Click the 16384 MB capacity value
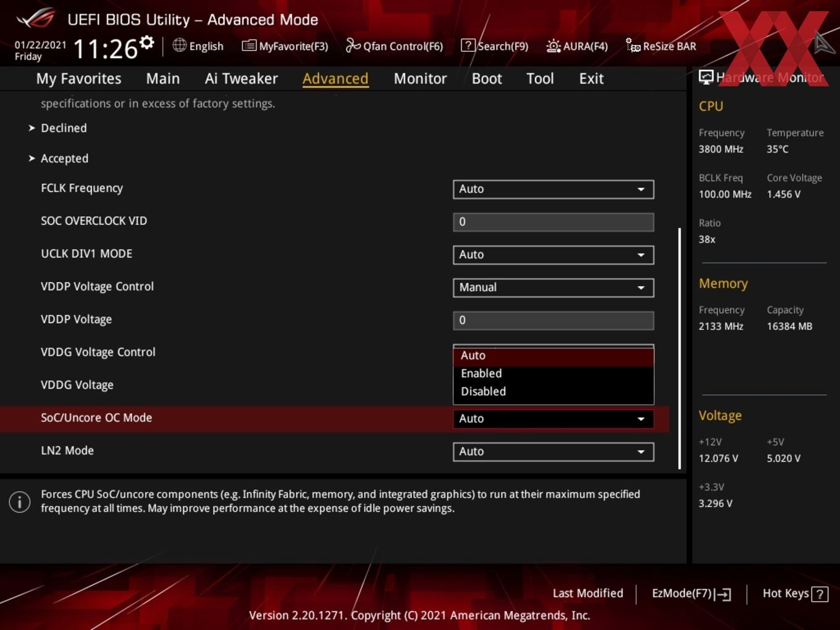Image resolution: width=840 pixels, height=630 pixels. [789, 326]
